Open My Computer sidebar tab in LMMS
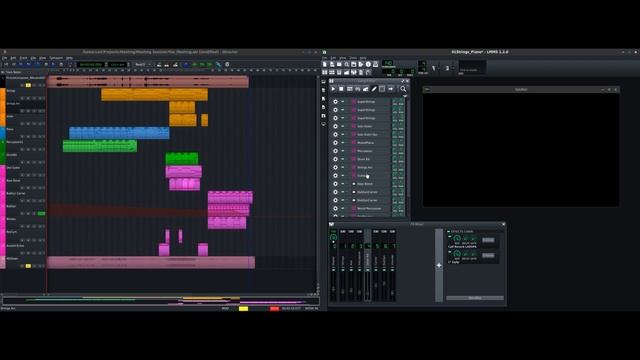The height and width of the screenshot is (360, 640). (x=324, y=124)
